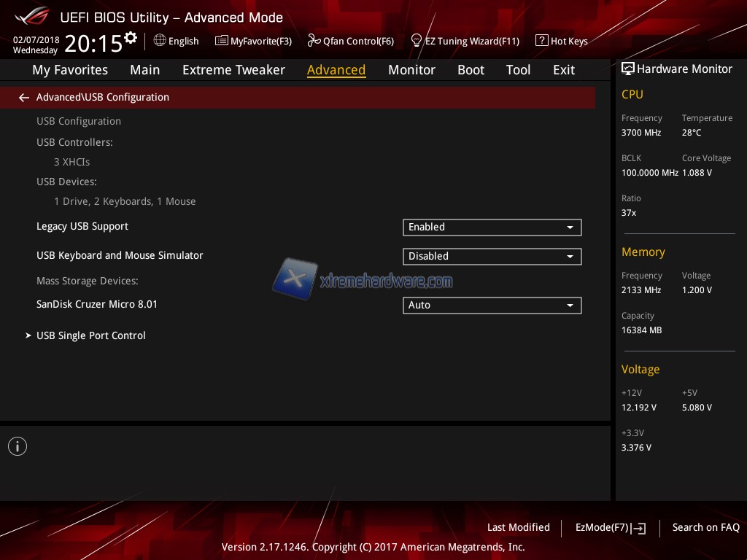
Task: Open the Monitor tab
Action: click(x=411, y=70)
